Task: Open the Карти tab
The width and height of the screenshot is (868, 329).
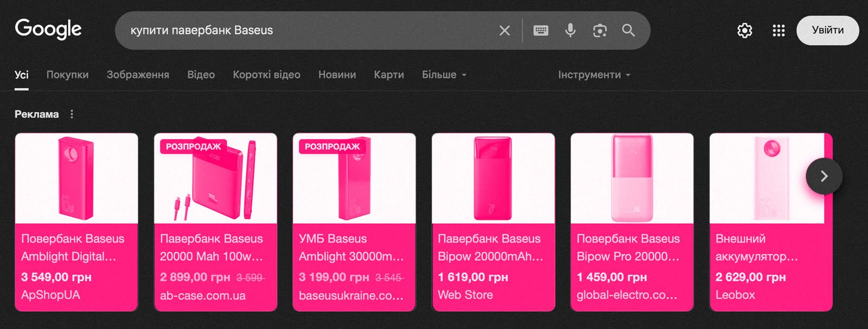Action: [x=389, y=75]
